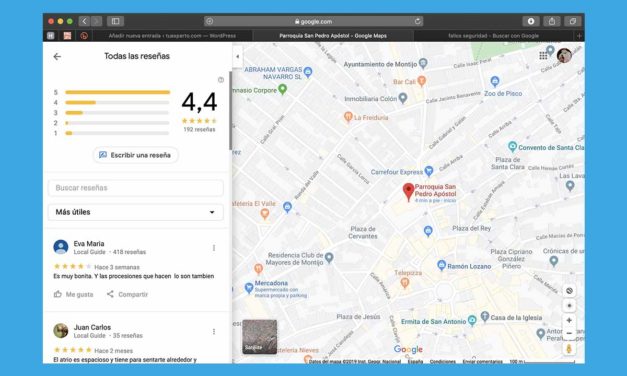Open more options for Eva Maria's review

click(x=214, y=248)
